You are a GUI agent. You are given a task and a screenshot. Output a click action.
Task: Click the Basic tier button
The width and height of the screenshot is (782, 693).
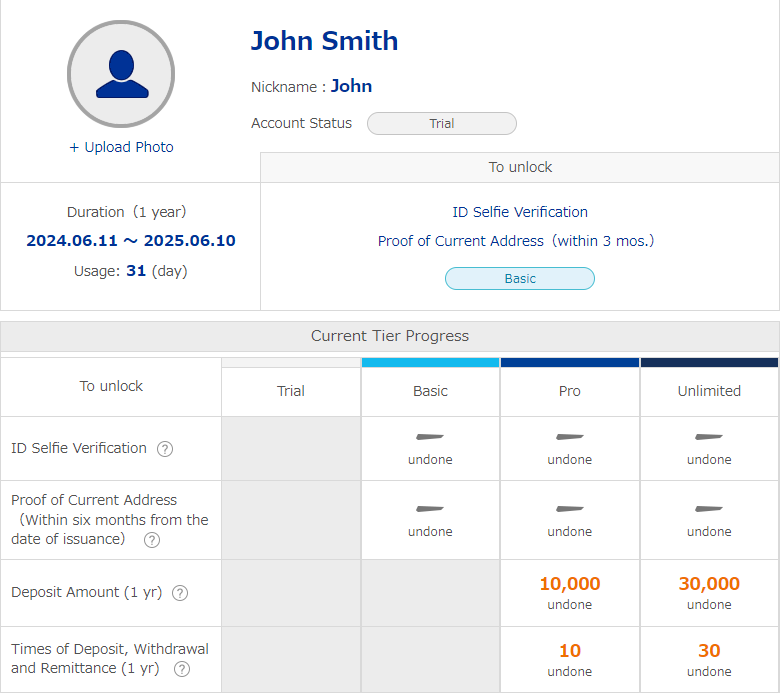(520, 279)
